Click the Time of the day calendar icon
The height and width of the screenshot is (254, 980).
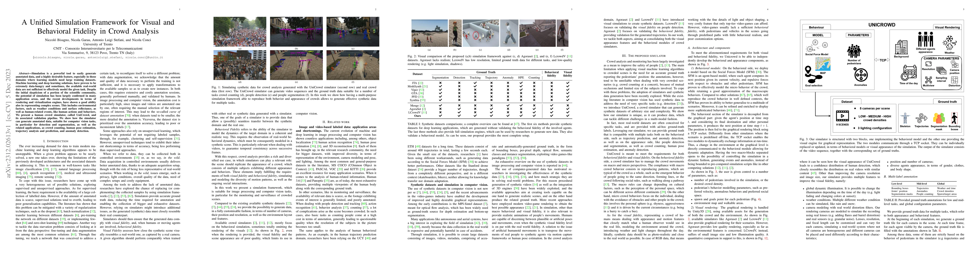pyautogui.click(x=909, y=73)
